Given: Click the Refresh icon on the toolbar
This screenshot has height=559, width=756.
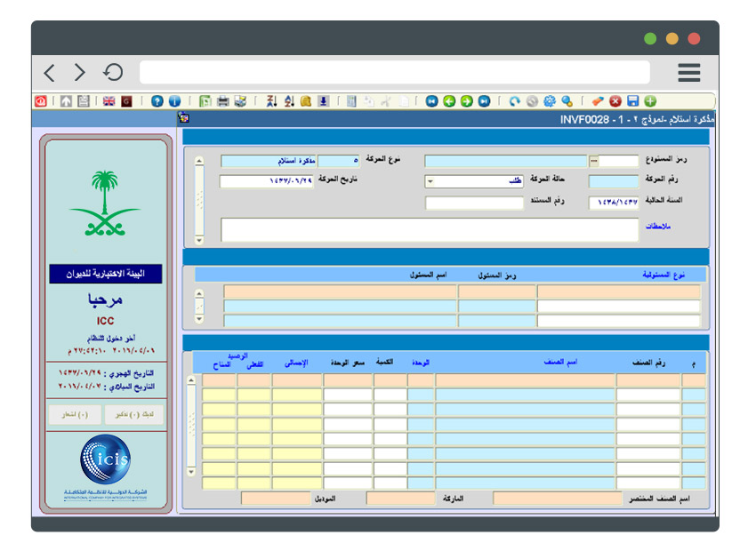Looking at the screenshot, I should coord(514,100).
